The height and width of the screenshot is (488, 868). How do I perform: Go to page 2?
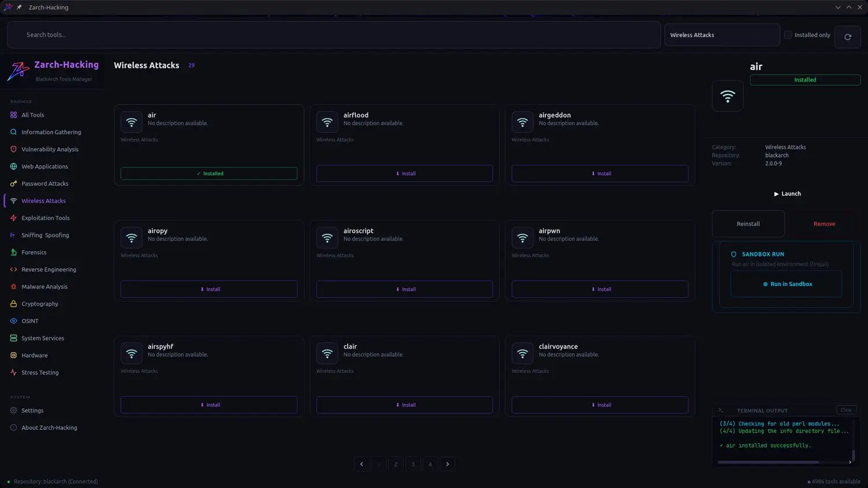click(x=396, y=464)
